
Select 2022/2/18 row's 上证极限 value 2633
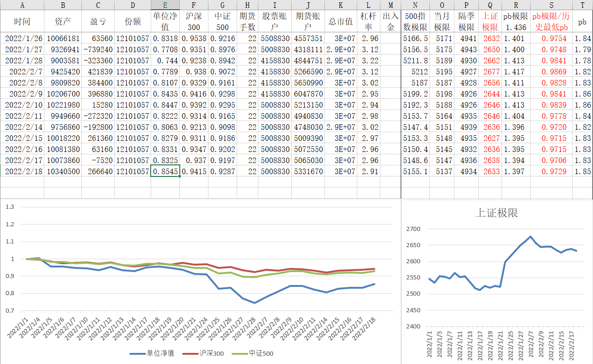(x=491, y=171)
